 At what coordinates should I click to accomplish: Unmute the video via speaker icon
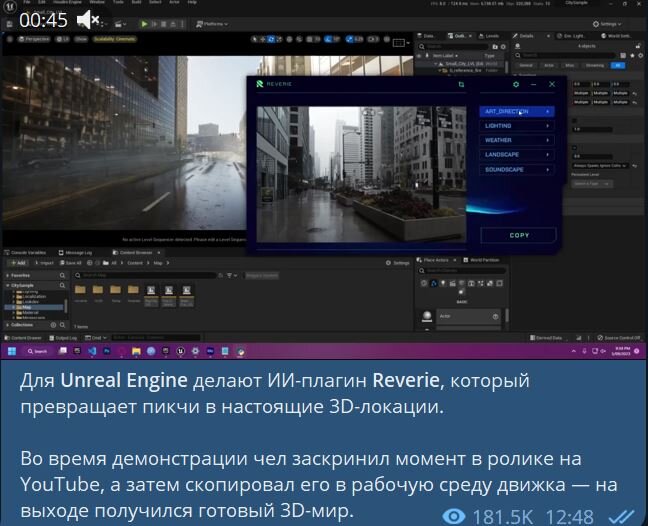[x=88, y=20]
